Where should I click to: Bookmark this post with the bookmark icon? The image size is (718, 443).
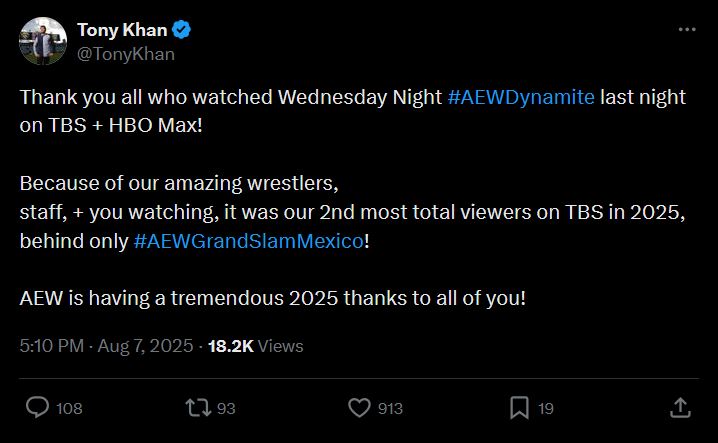click(519, 407)
